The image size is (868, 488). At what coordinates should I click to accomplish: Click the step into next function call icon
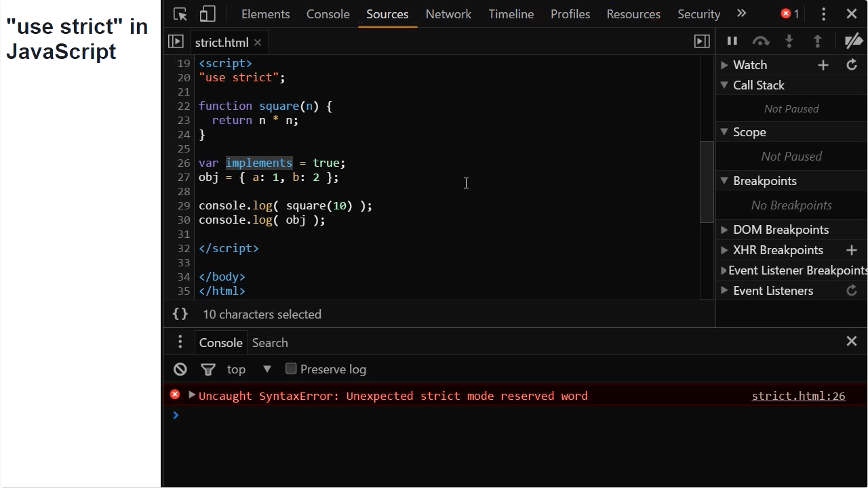pyautogui.click(x=789, y=41)
